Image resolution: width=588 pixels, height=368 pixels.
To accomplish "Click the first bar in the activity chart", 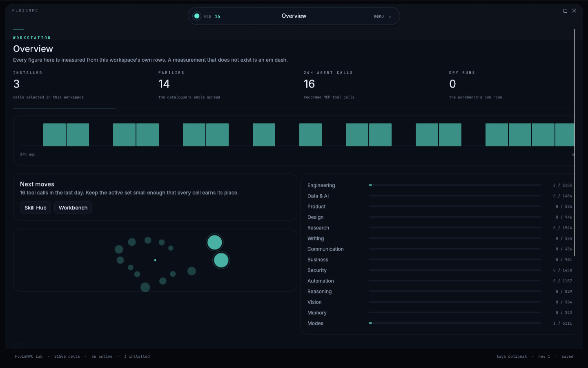I will 54,135.
